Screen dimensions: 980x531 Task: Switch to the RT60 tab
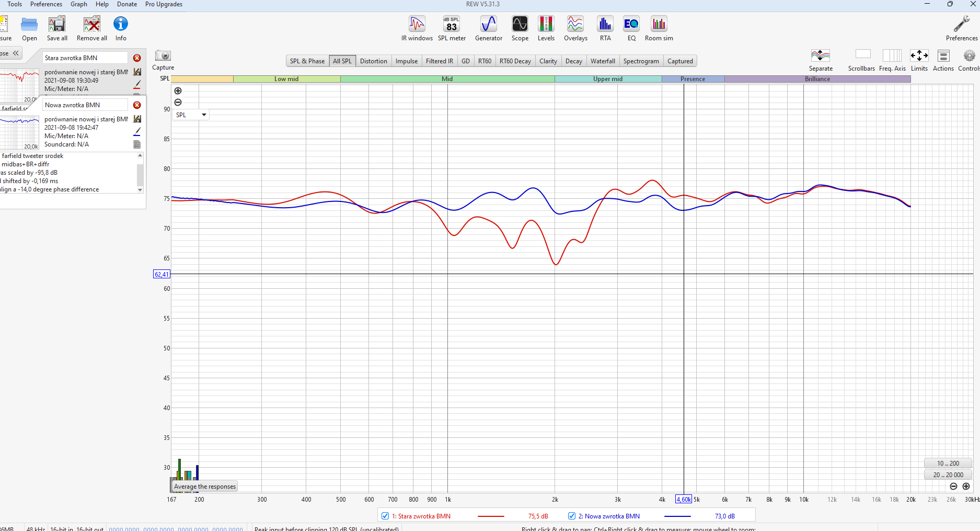coord(485,61)
